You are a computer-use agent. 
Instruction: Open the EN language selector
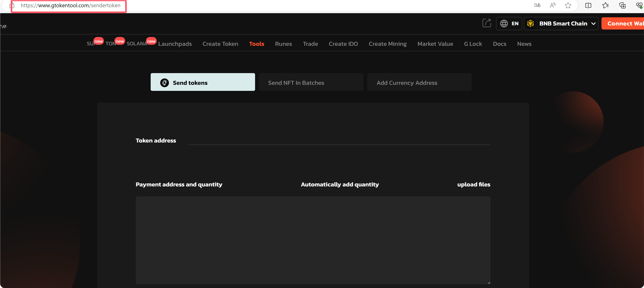pyautogui.click(x=509, y=24)
